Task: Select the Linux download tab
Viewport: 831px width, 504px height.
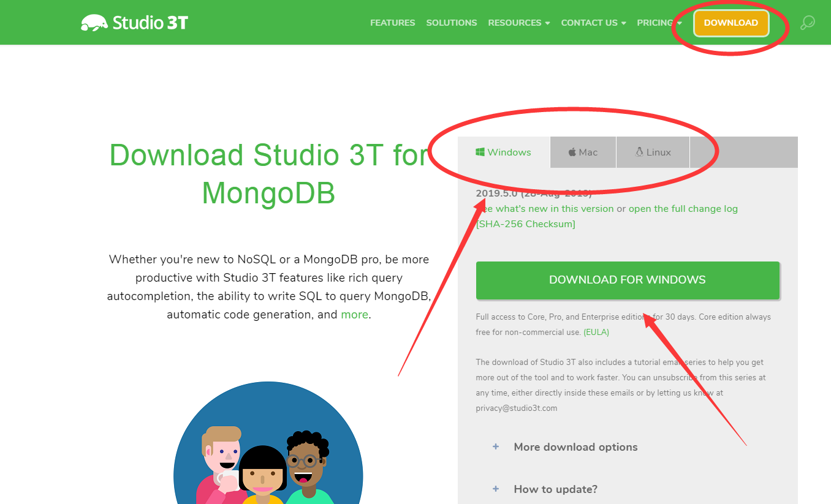Action: click(x=653, y=152)
